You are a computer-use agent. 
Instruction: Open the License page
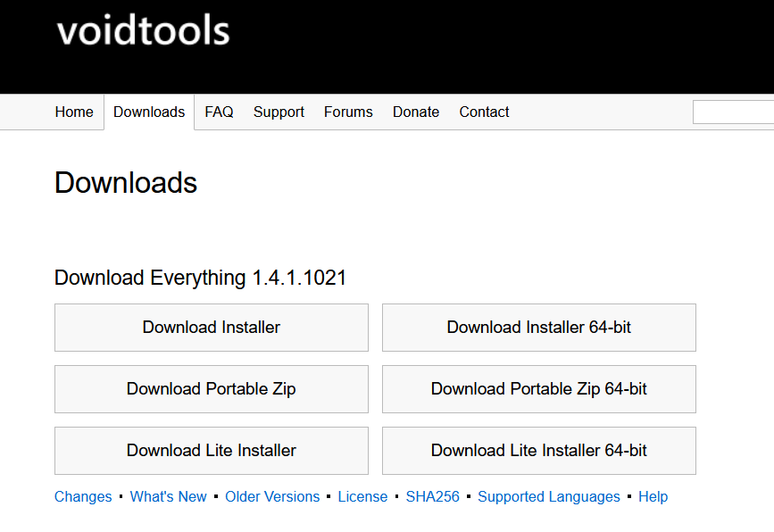(362, 496)
